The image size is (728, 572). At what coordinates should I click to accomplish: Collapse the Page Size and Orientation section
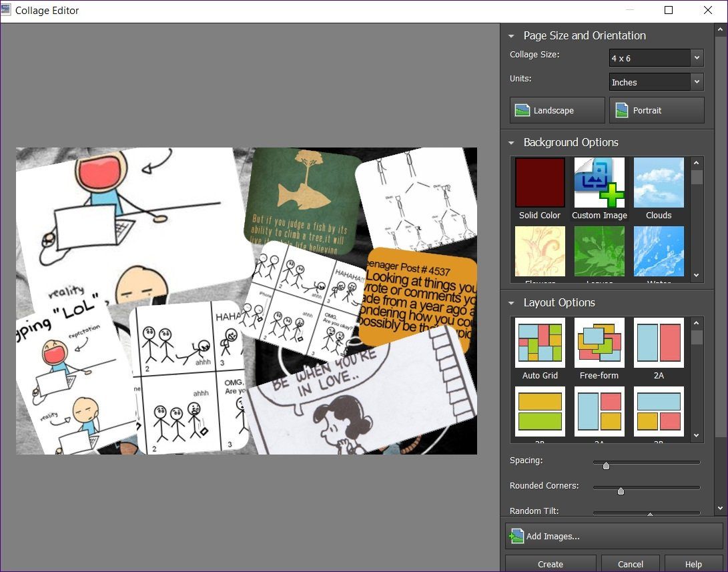click(x=511, y=36)
